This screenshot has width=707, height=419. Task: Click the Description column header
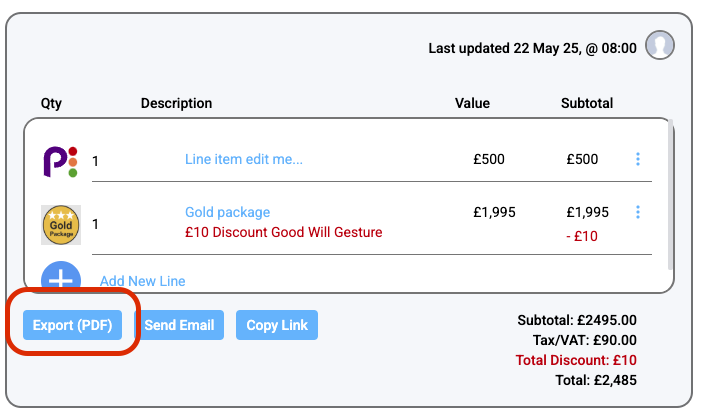pyautogui.click(x=176, y=103)
